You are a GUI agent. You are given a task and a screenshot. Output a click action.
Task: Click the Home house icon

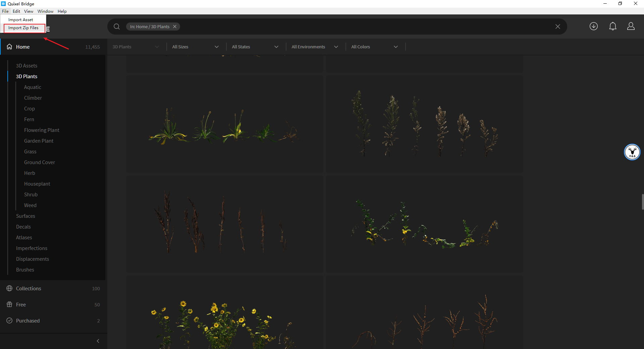[x=9, y=47]
